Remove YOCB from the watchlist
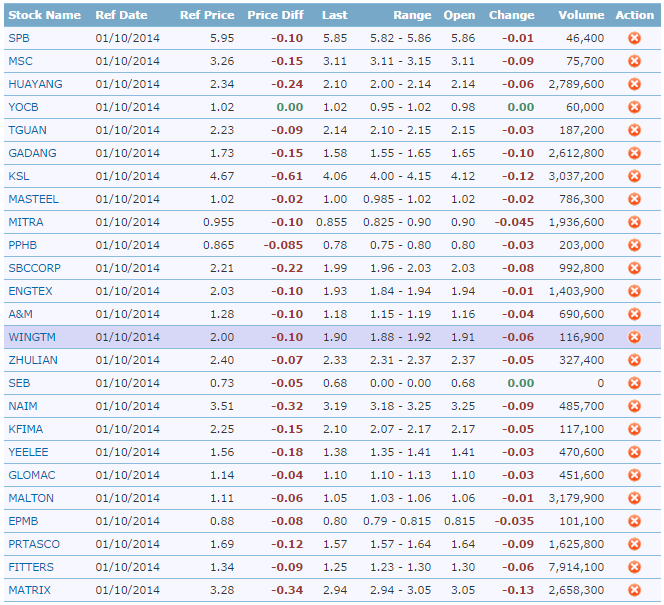This screenshot has height=605, width=664. [634, 107]
